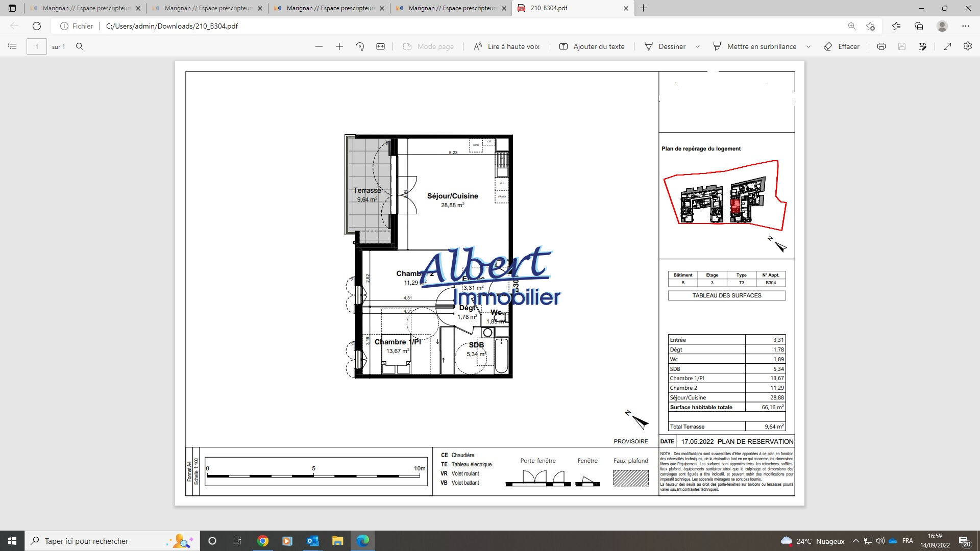This screenshot has width=980, height=551.
Task: Open volume control in tray
Action: coord(880,541)
